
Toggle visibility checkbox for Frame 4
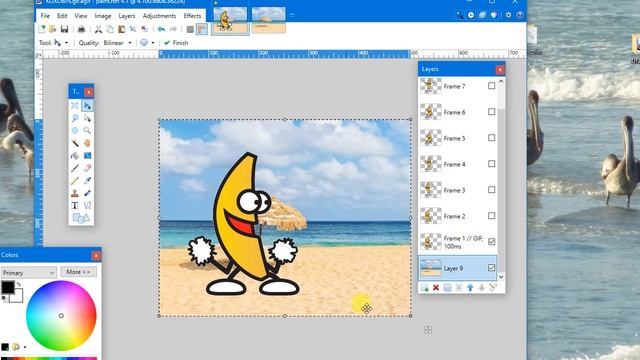tap(491, 164)
